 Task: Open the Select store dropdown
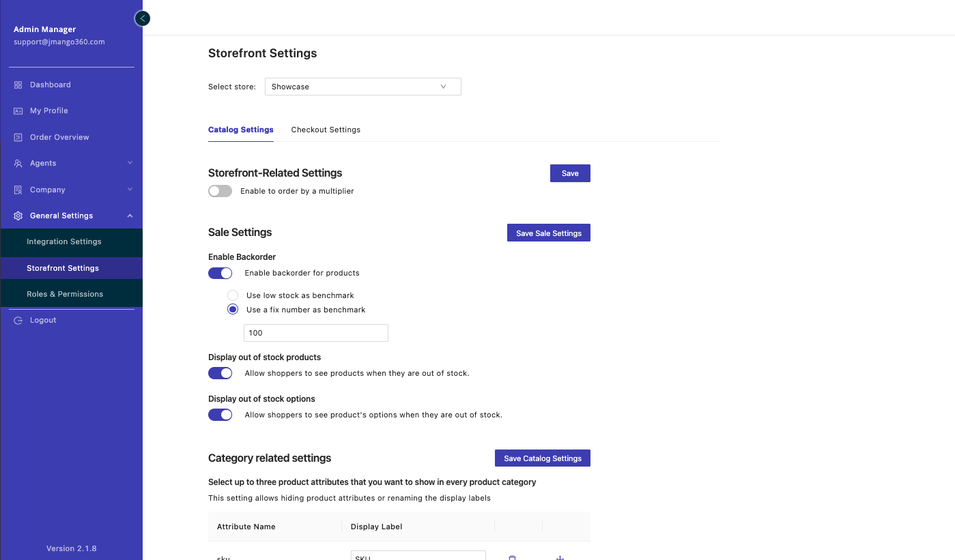tap(362, 87)
